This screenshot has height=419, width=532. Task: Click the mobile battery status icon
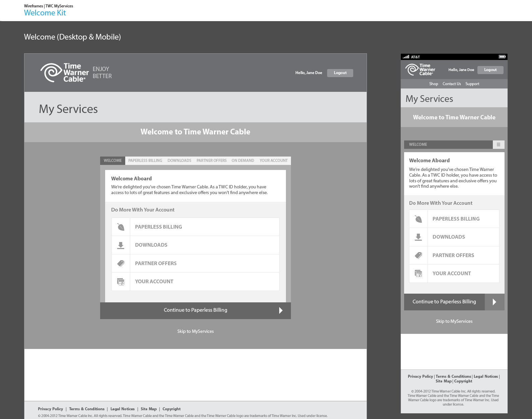[502, 57]
